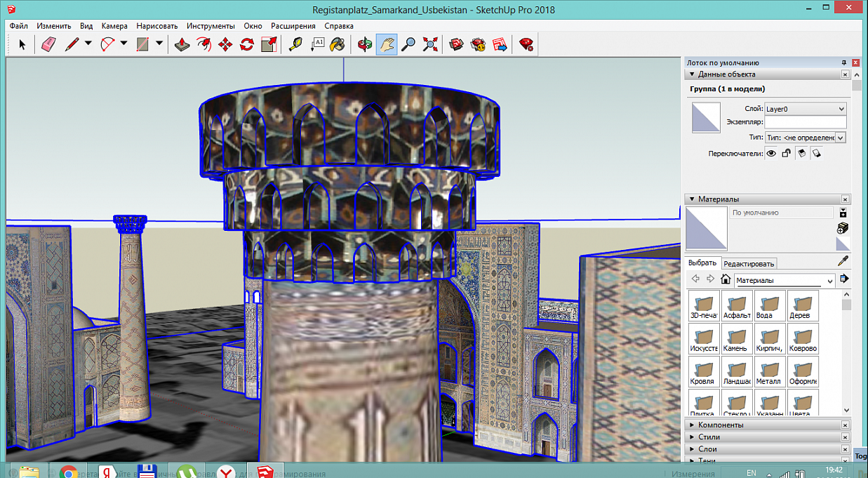Pick the eyedropper sample paint icon
Screen dimensions: 868x478
(x=843, y=262)
